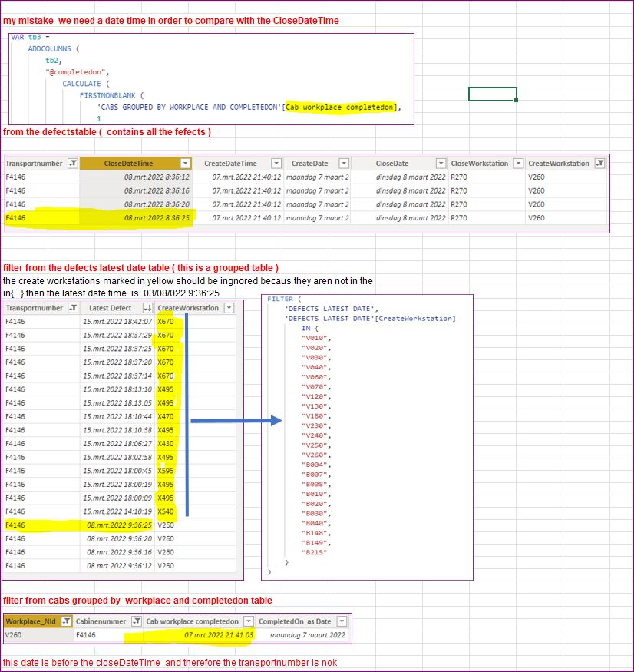Open the CreateDateTime column filter dropdown
The height and width of the screenshot is (672, 634).
276,164
